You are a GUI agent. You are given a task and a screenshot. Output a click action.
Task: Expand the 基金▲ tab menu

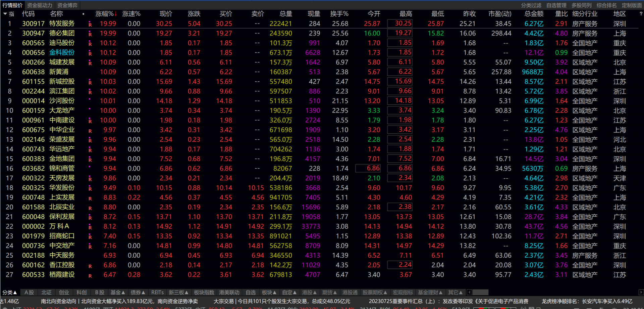118,293
